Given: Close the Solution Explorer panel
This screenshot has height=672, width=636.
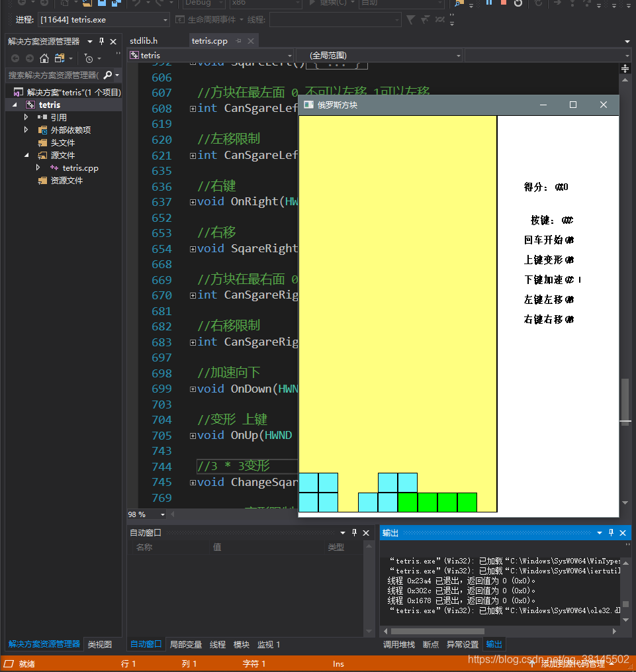Looking at the screenshot, I should point(113,42).
